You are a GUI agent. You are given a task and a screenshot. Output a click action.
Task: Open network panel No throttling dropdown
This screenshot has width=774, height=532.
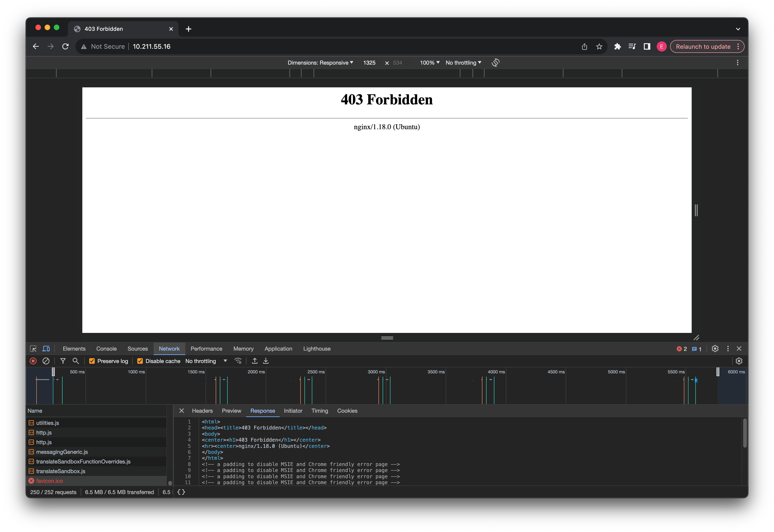coord(206,361)
